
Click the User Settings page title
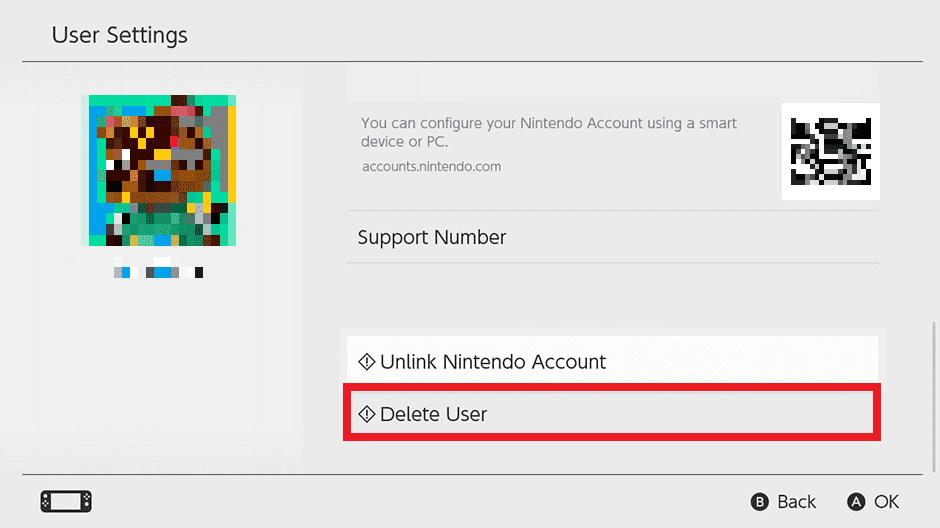point(120,36)
